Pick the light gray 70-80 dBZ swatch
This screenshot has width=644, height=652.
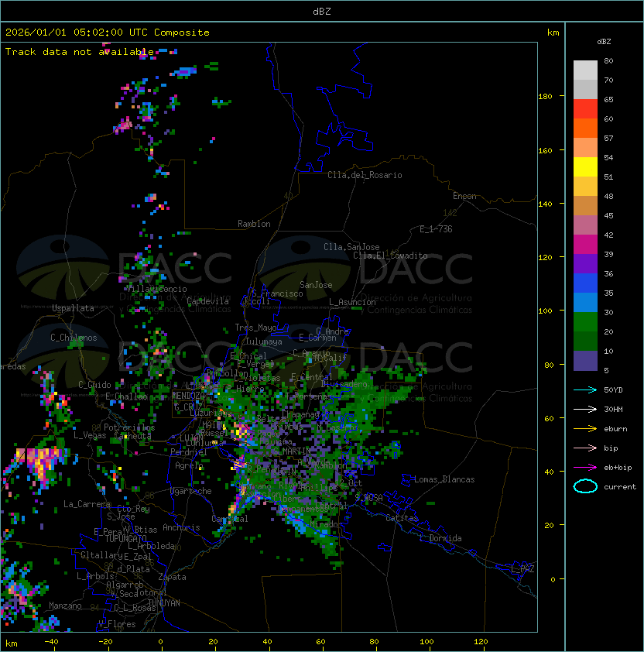coord(585,70)
